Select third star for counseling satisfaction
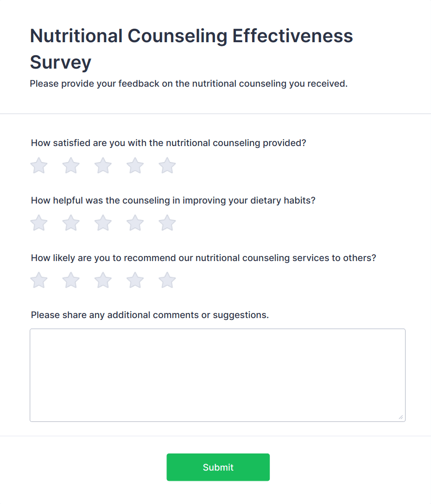Viewport: 431px width, 504px height. pos(103,166)
